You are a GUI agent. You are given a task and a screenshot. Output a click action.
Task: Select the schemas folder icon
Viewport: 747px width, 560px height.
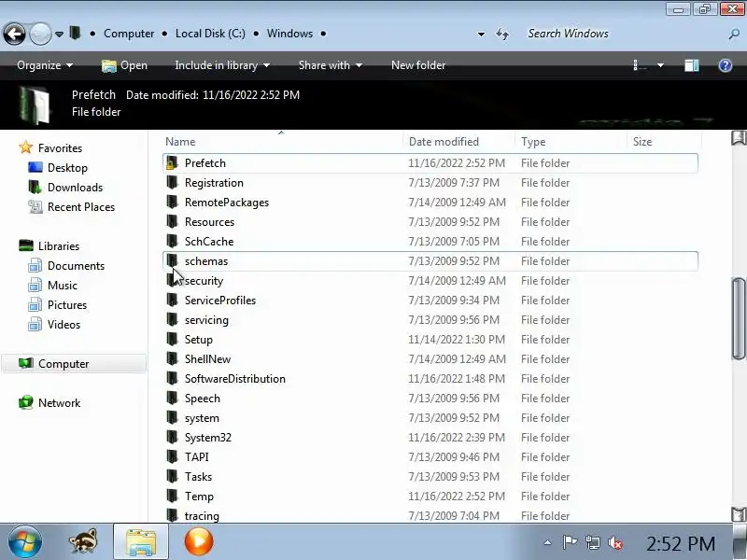(x=172, y=260)
